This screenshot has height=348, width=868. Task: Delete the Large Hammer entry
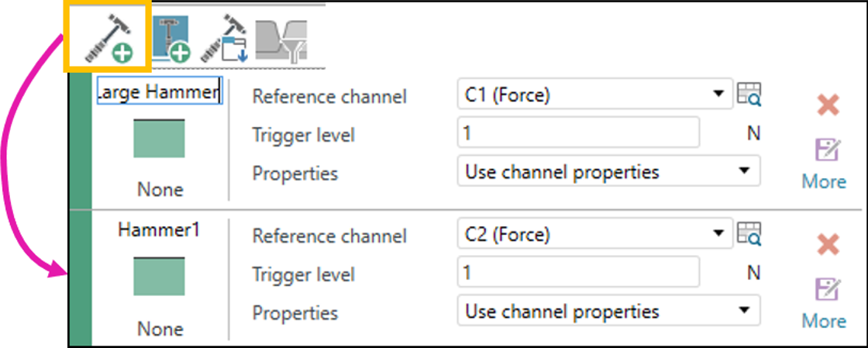828,105
